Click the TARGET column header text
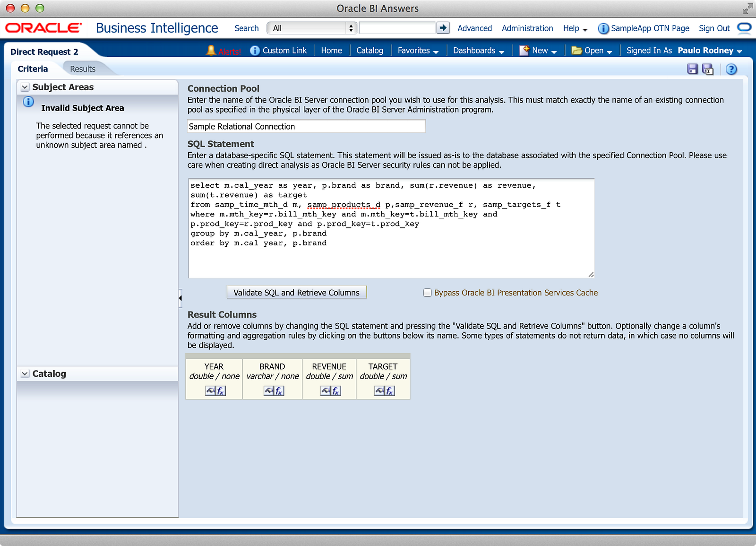756x546 pixels. coord(383,366)
